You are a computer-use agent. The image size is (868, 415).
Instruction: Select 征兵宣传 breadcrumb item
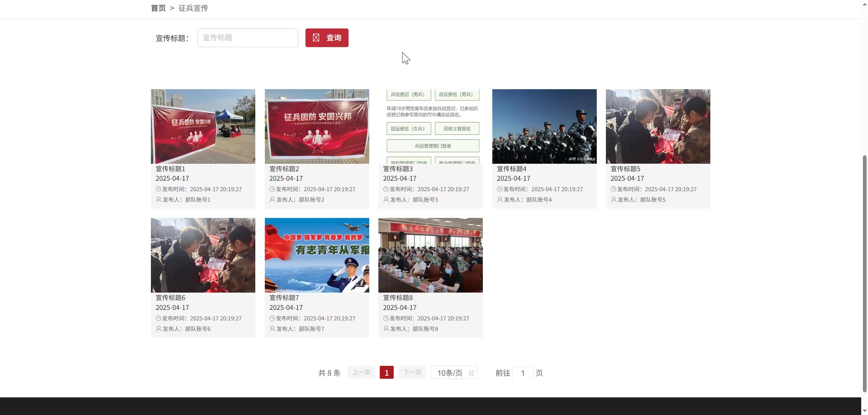[x=193, y=8]
